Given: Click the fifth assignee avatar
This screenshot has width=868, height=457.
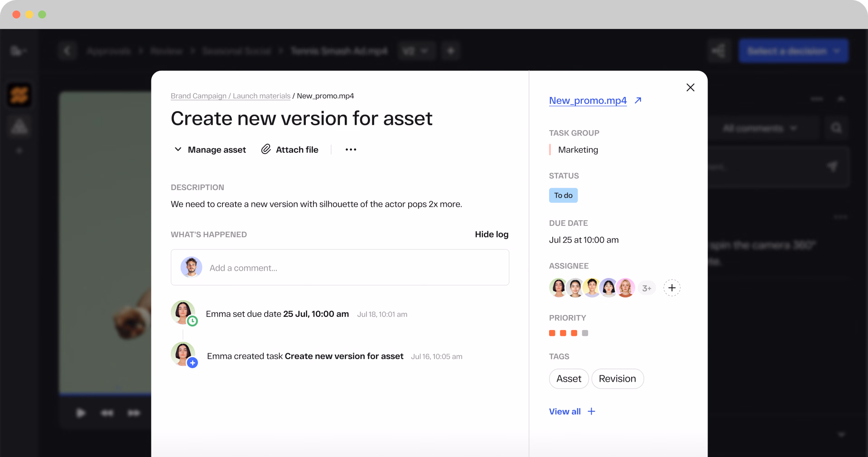Looking at the screenshot, I should pos(626,287).
